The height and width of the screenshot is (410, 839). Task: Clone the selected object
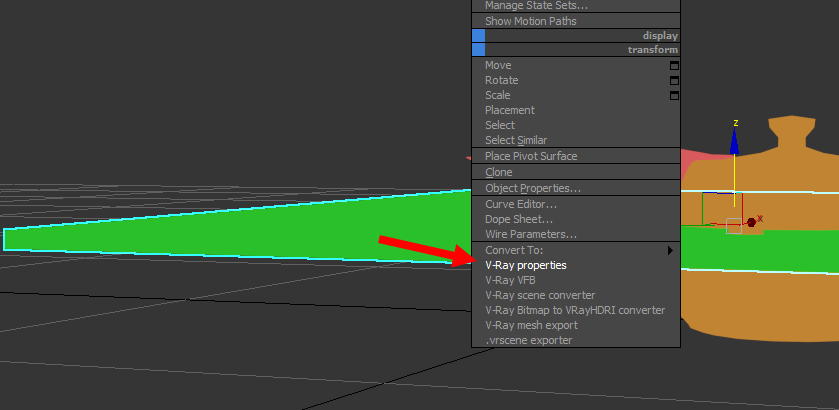click(576, 172)
